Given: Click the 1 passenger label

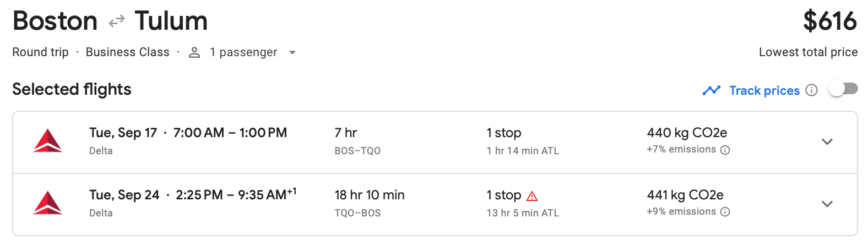Looking at the screenshot, I should (243, 52).
